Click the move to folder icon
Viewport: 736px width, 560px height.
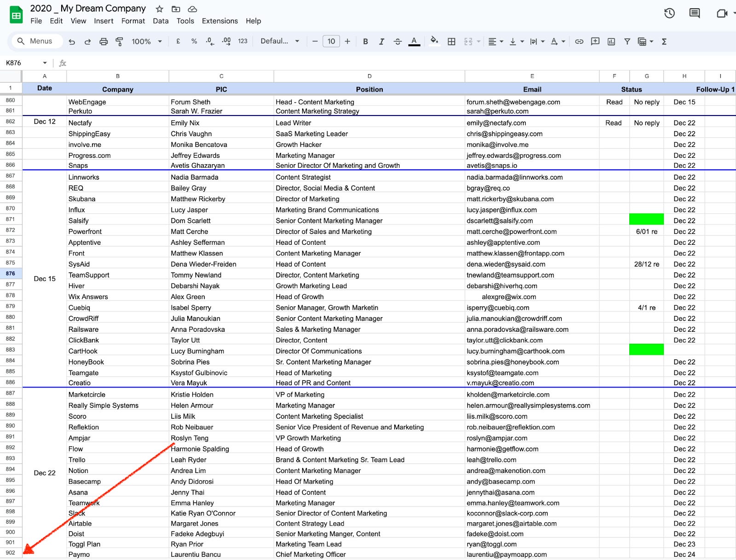176,9
